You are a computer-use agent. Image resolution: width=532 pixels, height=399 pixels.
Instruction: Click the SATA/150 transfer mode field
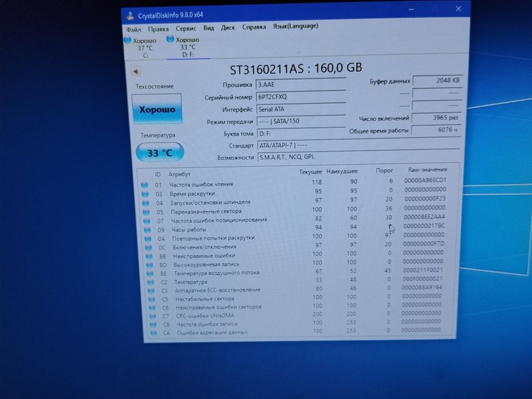(x=301, y=121)
